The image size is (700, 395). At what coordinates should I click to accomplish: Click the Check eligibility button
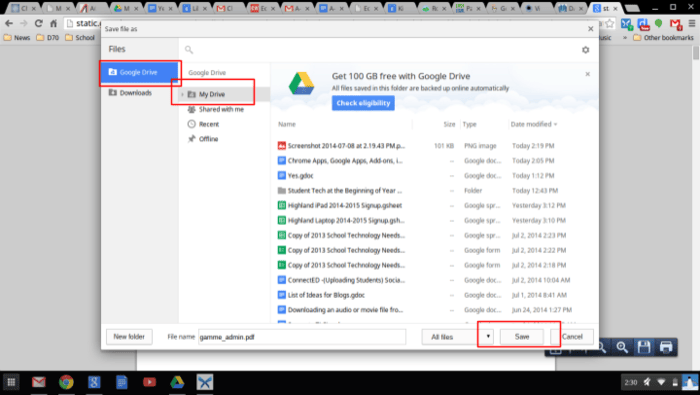pos(363,103)
